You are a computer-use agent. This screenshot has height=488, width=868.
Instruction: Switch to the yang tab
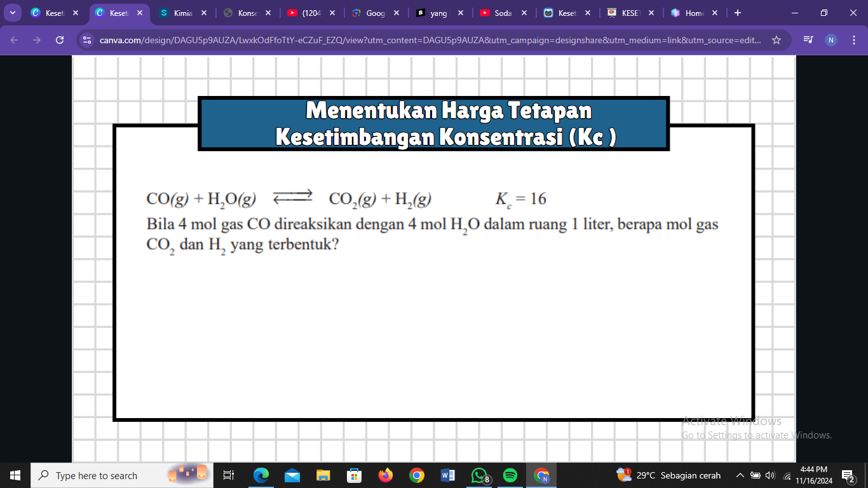pyautogui.click(x=440, y=13)
